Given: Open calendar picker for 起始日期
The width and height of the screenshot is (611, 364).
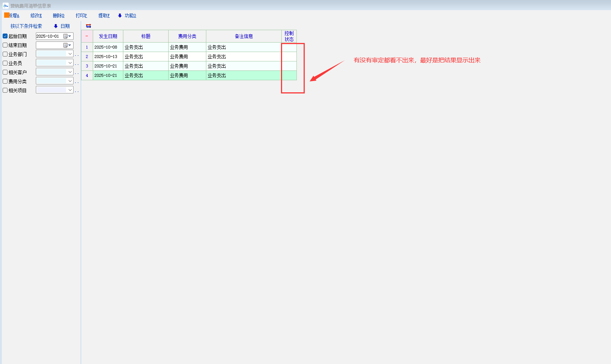Looking at the screenshot, I should click(67, 36).
